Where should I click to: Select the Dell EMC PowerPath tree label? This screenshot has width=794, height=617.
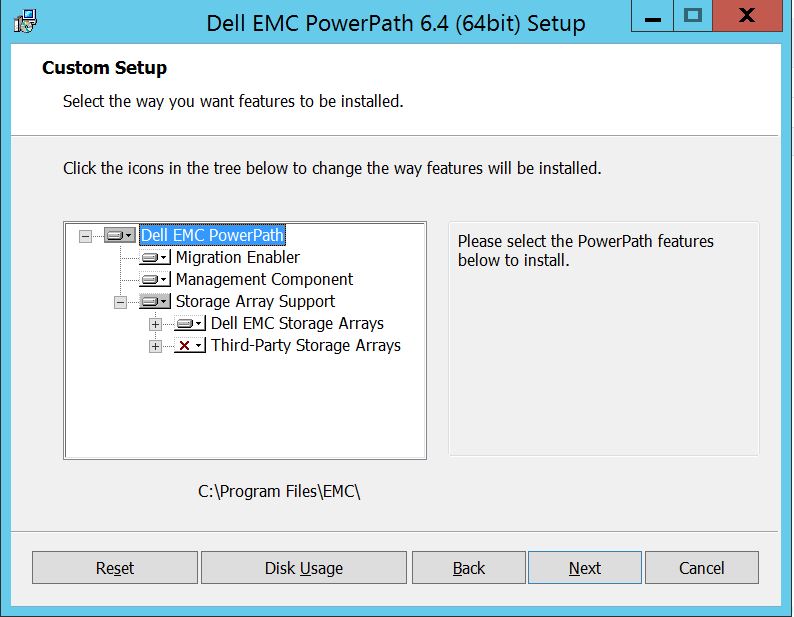click(x=212, y=236)
